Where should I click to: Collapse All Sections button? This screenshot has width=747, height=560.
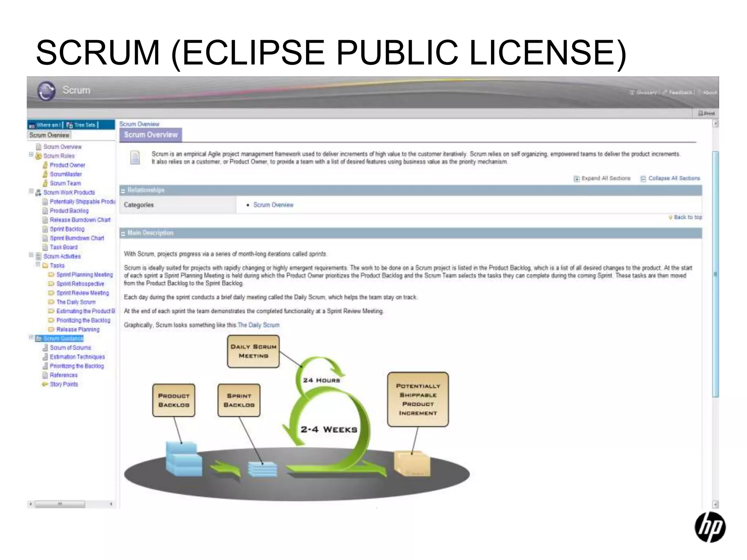(x=670, y=178)
